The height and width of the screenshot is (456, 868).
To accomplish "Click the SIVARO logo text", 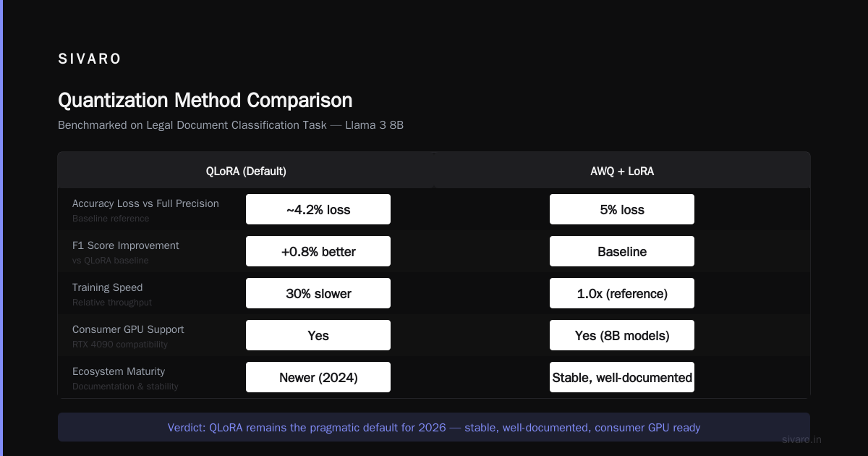I will click(90, 59).
